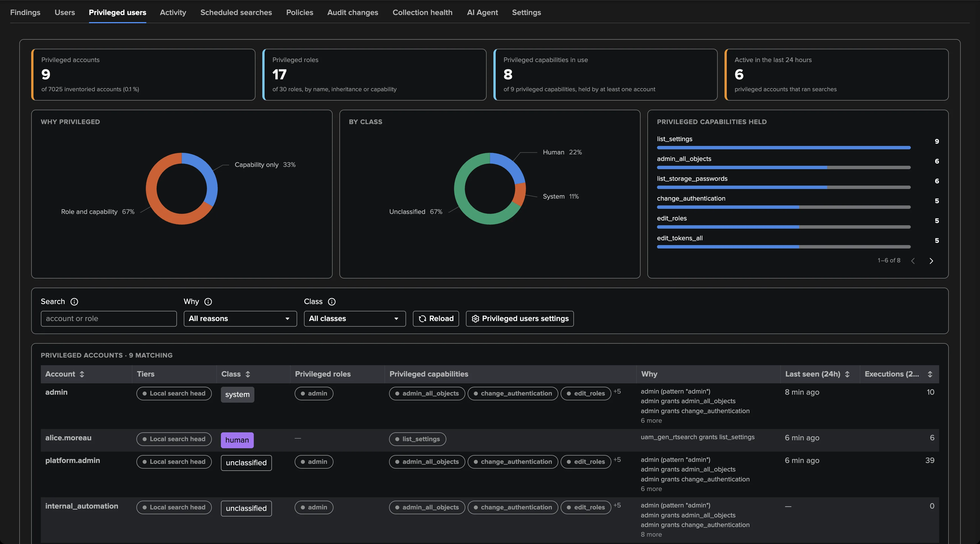980x544 pixels.
Task: Sort by the Class column arrows
Action: click(x=248, y=374)
